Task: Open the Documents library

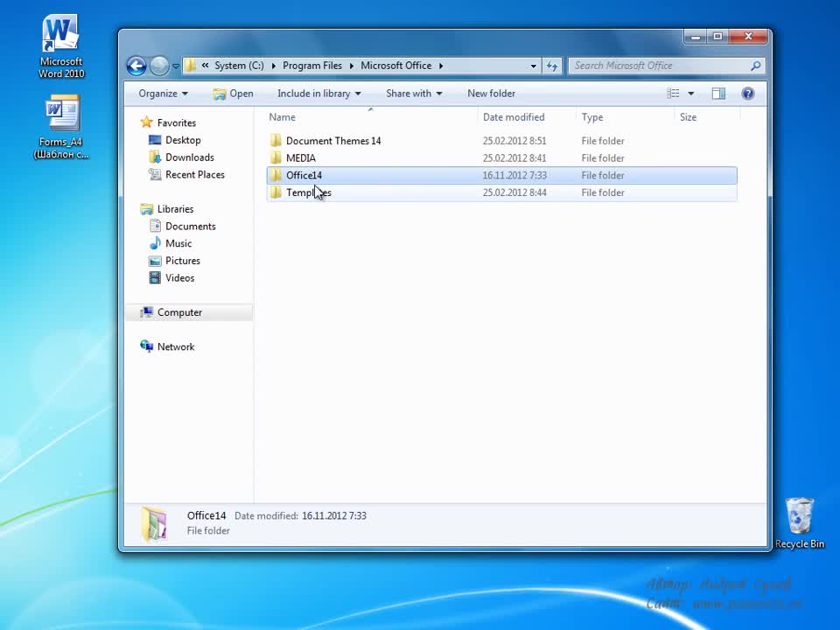Action: (x=190, y=226)
